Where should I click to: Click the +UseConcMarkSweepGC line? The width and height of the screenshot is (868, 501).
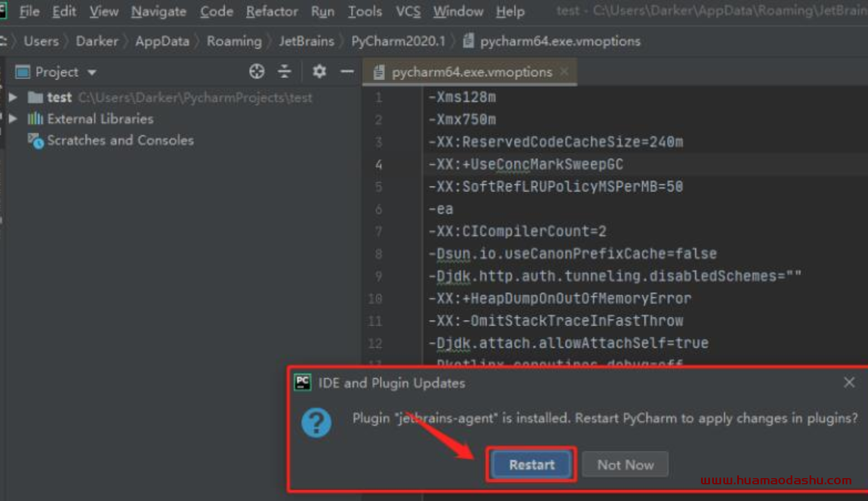[525, 164]
